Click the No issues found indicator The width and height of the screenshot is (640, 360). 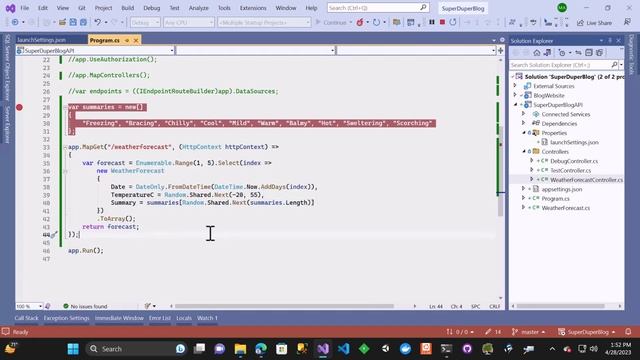tap(85, 306)
